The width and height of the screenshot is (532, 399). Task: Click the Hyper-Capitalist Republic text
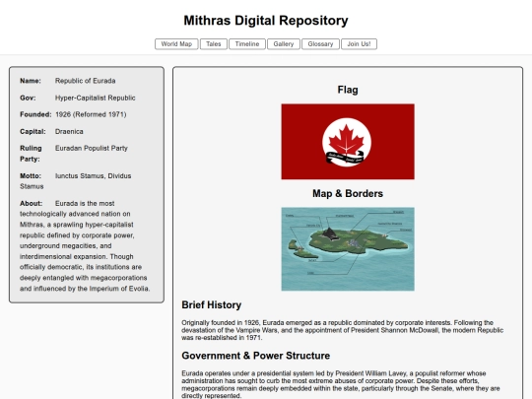[95, 98]
